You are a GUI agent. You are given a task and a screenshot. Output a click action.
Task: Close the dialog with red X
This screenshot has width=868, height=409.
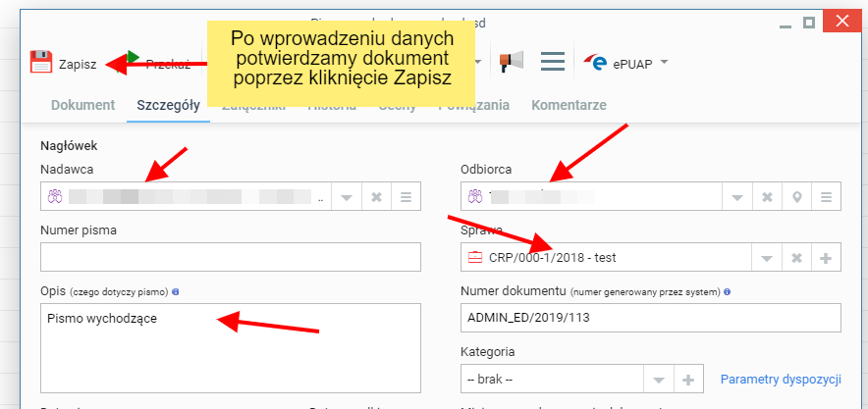841,22
